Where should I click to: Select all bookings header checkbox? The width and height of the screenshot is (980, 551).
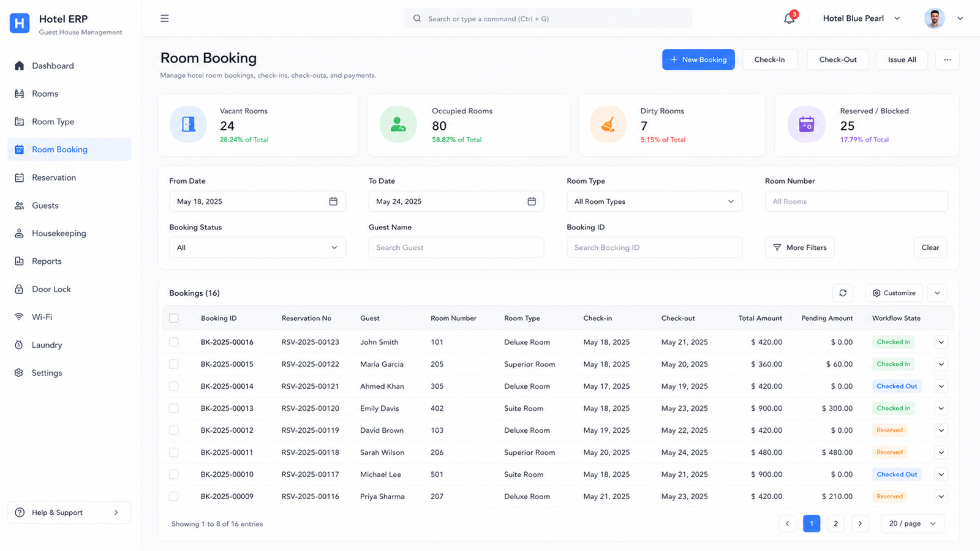point(174,318)
